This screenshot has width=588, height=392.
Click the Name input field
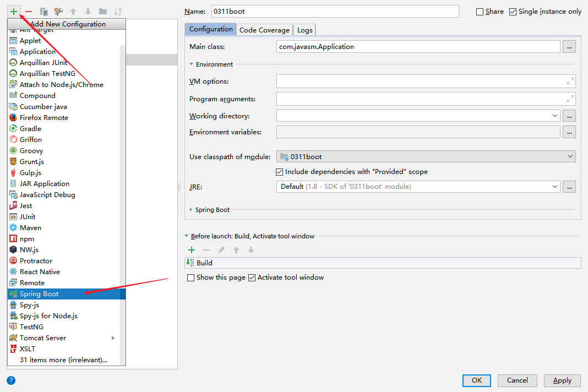[x=335, y=11]
